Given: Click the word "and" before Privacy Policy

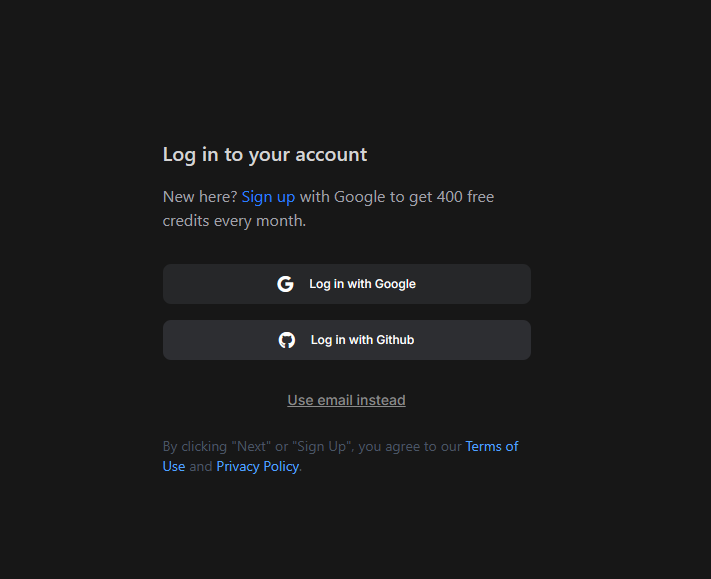Looking at the screenshot, I should pos(201,466).
